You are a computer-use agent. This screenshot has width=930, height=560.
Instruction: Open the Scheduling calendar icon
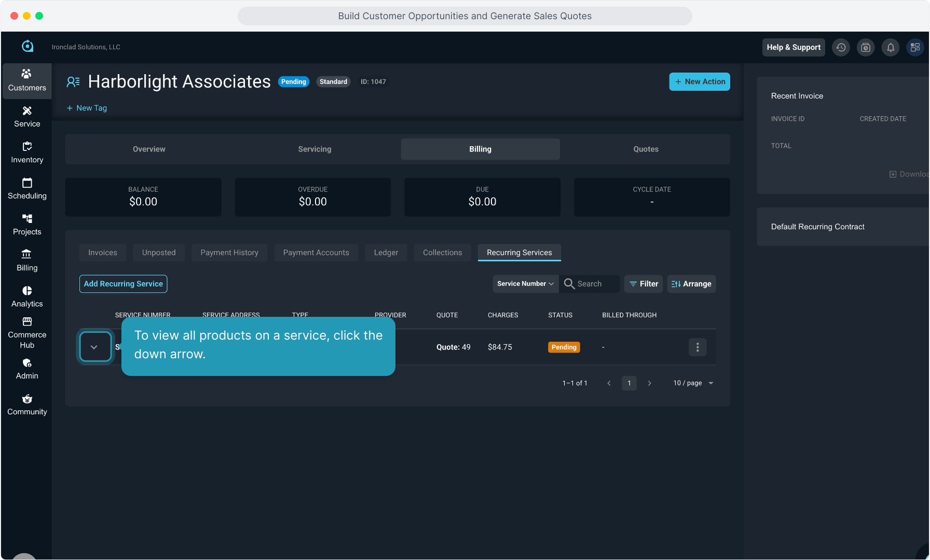[x=27, y=183]
